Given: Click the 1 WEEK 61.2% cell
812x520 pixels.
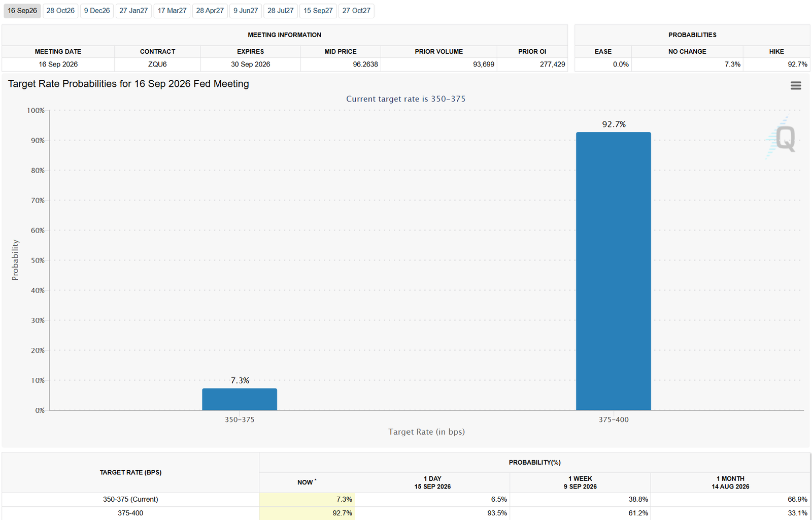Looking at the screenshot, I should pyautogui.click(x=580, y=513).
